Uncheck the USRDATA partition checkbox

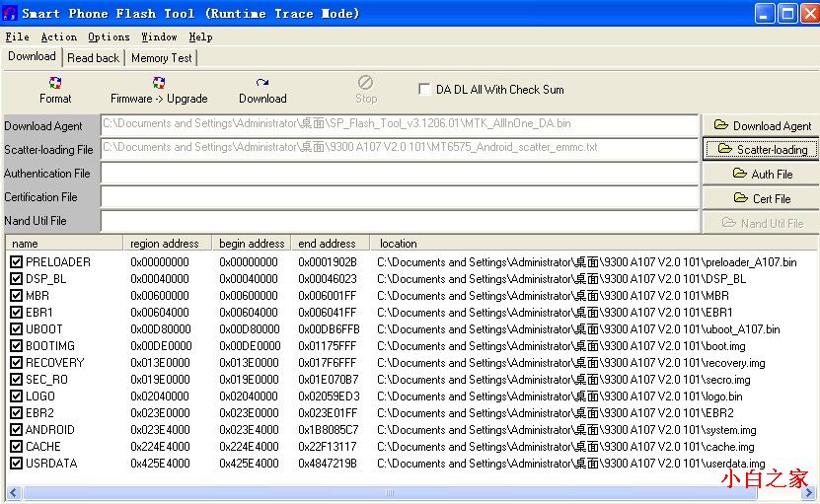coord(16,463)
